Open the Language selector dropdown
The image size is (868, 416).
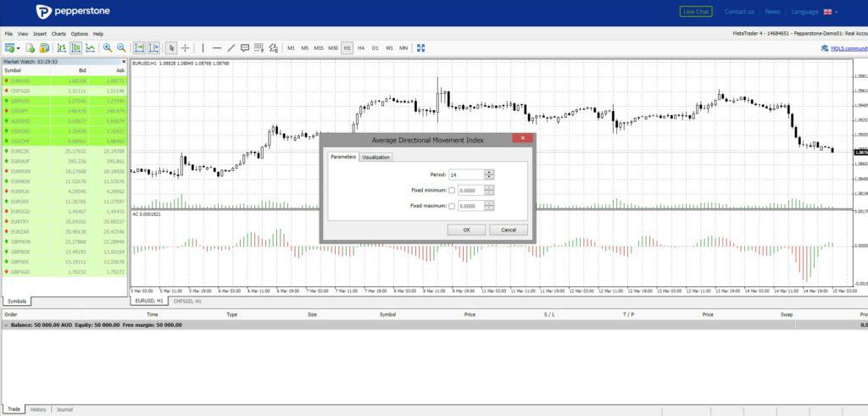click(x=815, y=12)
